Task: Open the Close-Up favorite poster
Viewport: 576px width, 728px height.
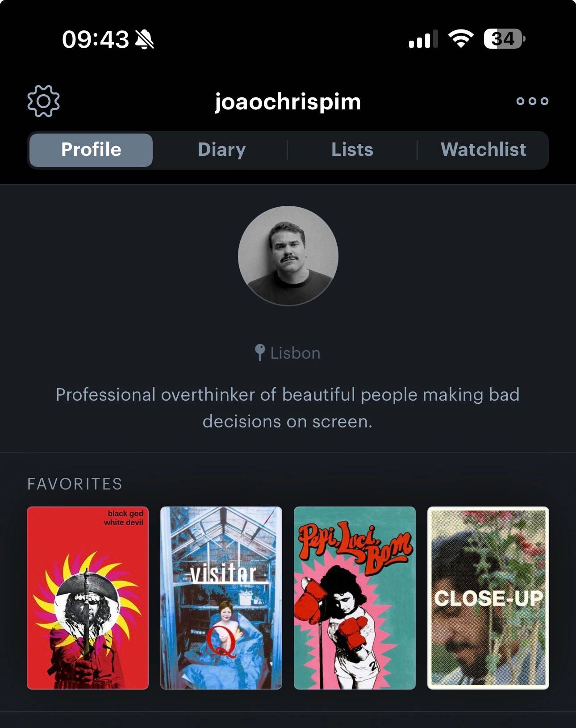Action: (488, 598)
